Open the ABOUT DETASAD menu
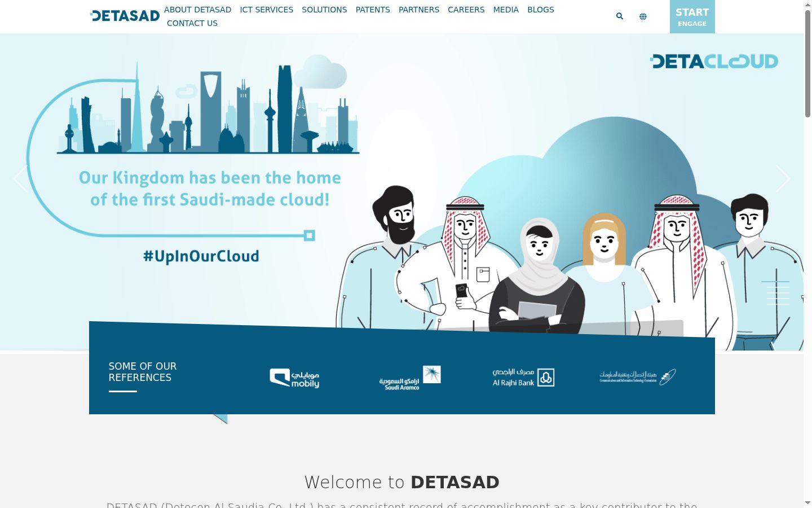This screenshot has height=508, width=812. pyautogui.click(x=198, y=10)
